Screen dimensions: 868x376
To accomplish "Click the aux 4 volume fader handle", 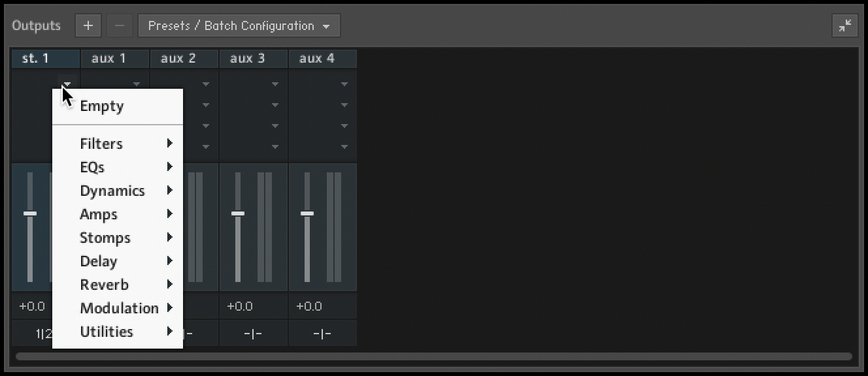I will (307, 213).
